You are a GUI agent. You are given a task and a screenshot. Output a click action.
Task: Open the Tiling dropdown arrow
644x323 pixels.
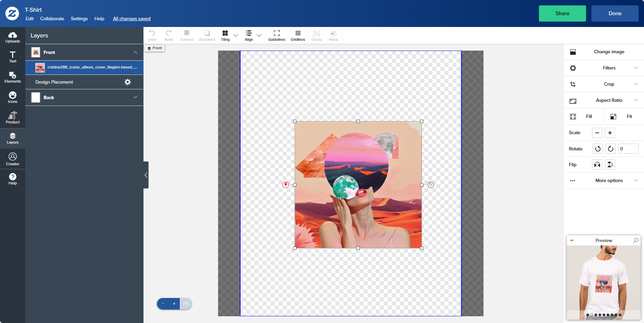pyautogui.click(x=236, y=35)
